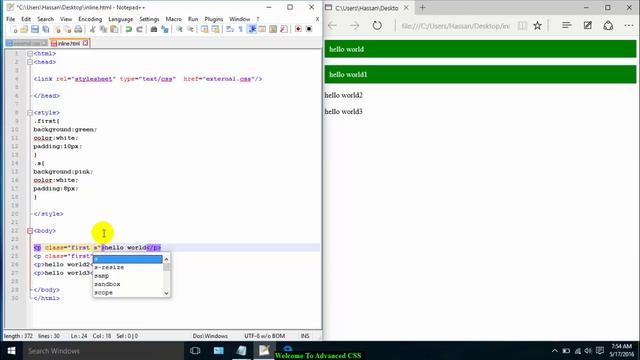Click the Edge back arrow button
Image resolution: width=640 pixels, height=360 pixels.
tap(333, 26)
